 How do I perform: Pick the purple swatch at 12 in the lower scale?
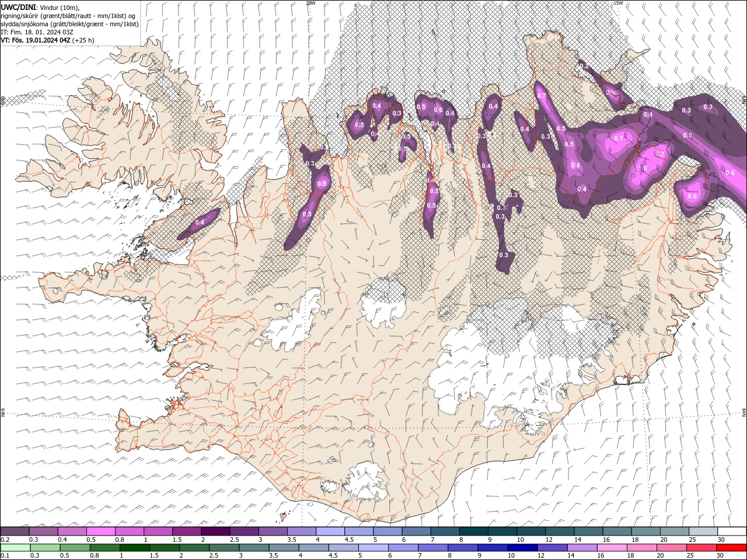tap(553, 548)
